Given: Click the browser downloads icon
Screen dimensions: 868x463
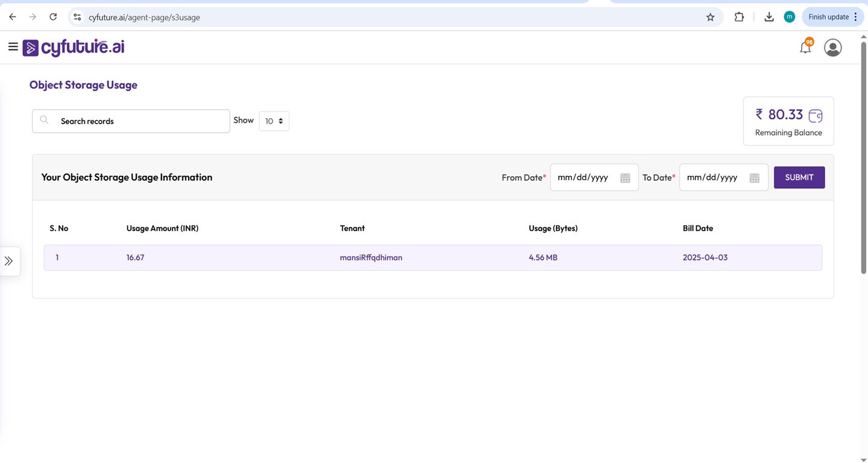Looking at the screenshot, I should click(x=769, y=17).
